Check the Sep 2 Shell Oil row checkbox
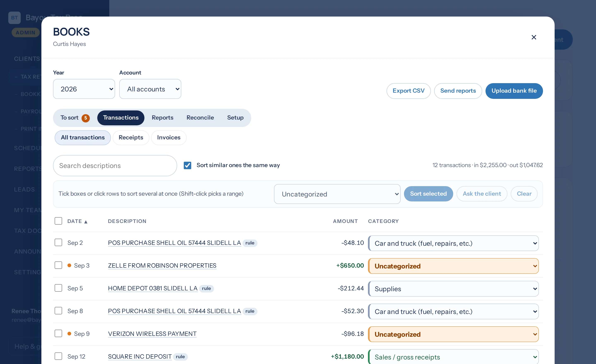Screen dimensions: 596x364 (58, 242)
